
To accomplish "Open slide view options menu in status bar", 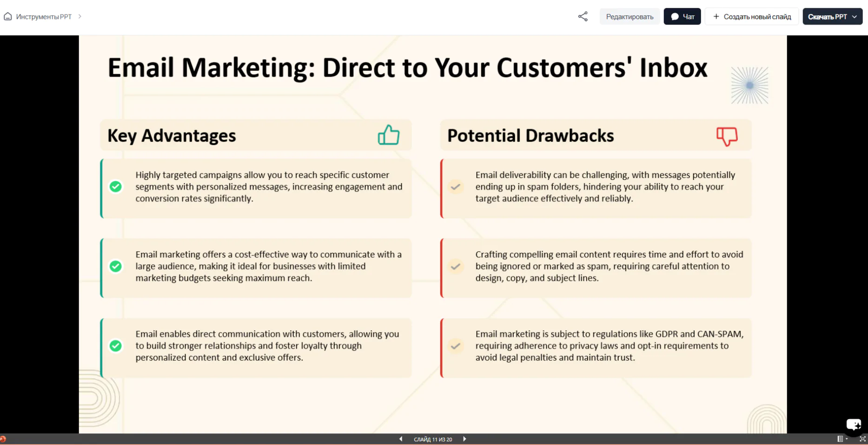I will (x=842, y=439).
